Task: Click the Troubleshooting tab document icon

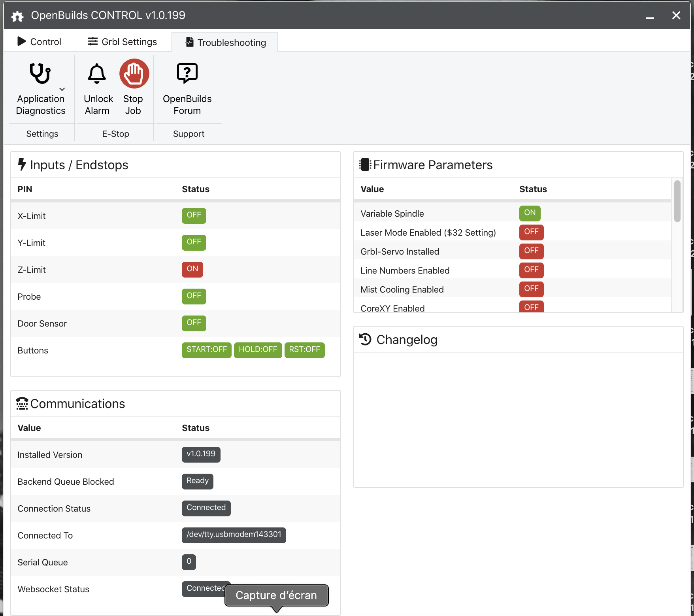Action: click(x=190, y=42)
